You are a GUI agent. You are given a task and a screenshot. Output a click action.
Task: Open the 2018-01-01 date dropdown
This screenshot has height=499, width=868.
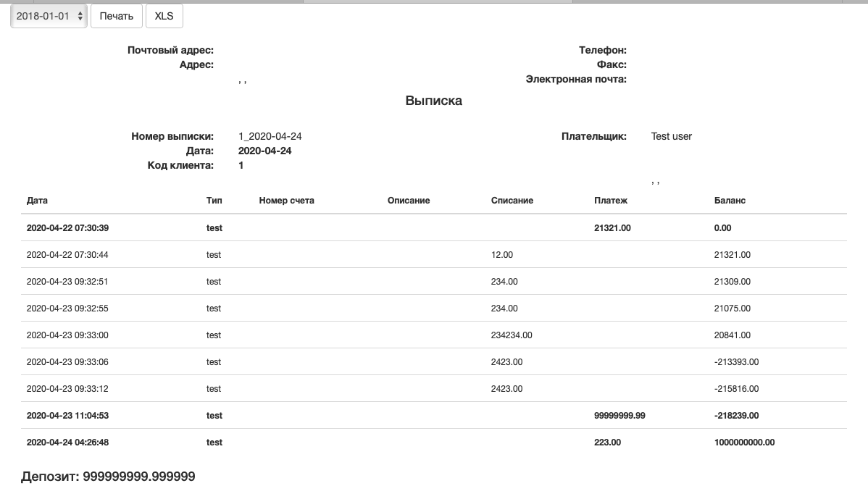point(49,16)
